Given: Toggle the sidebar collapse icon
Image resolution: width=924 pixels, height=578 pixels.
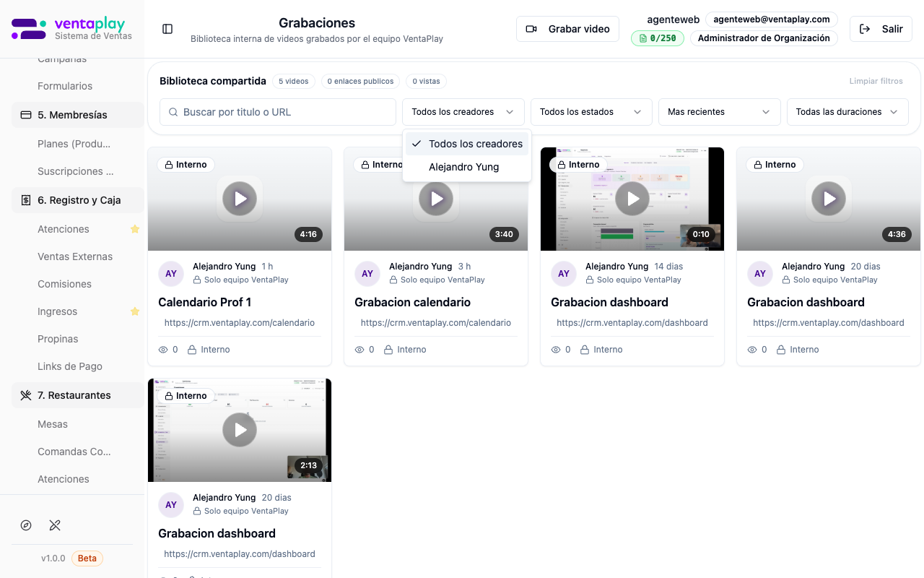Looking at the screenshot, I should (x=167, y=29).
